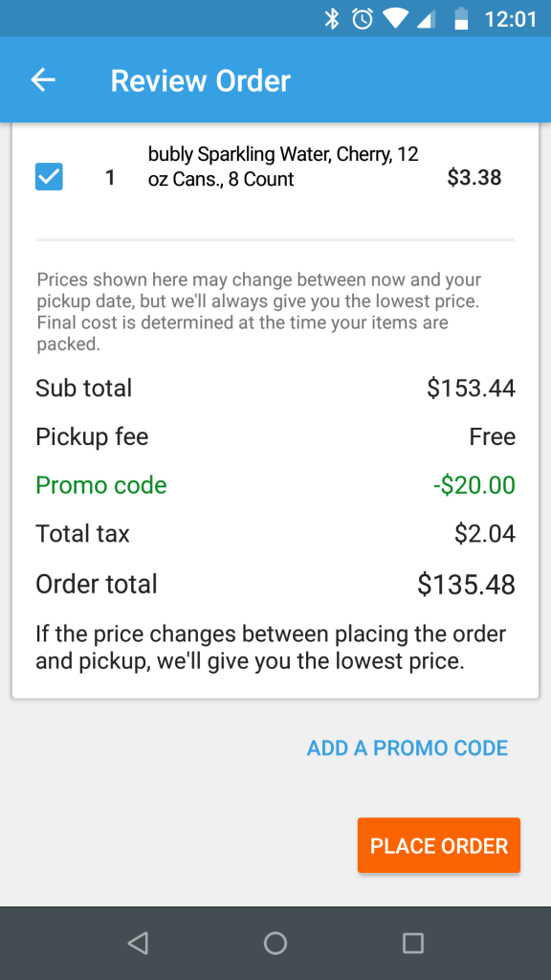Tap the cellular signal icon
The image size is (551, 980).
point(426,19)
